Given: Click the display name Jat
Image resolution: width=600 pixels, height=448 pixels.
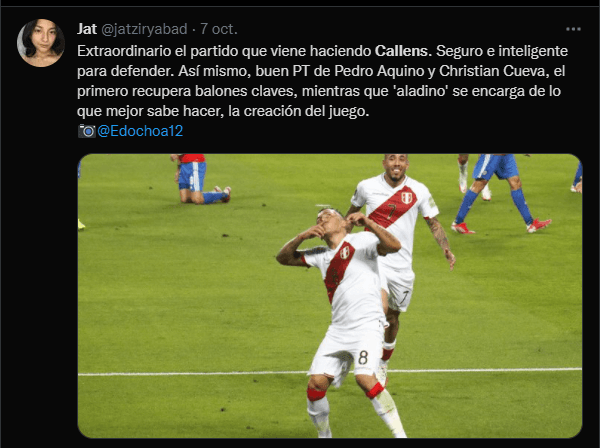Looking at the screenshot, I should pyautogui.click(x=87, y=29).
